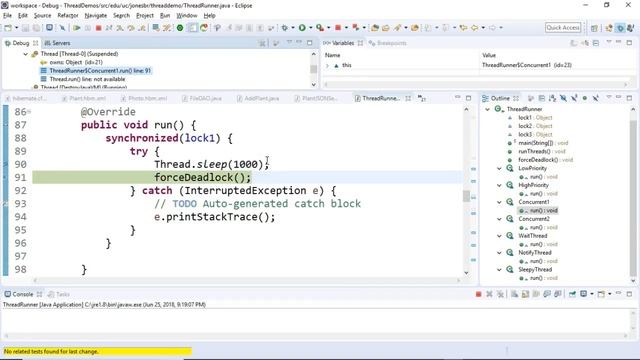This screenshot has height=360, width=640.
Task: Collapse Thread [Thread-0] in Debug tree
Action: tap(25, 54)
